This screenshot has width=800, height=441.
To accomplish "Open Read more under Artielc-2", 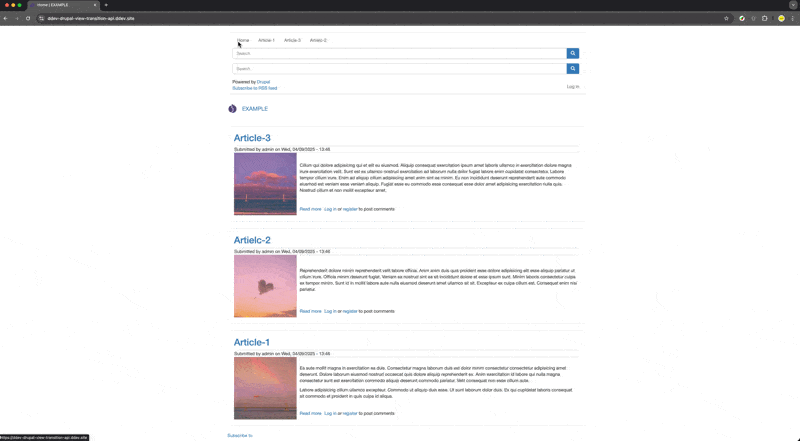I will click(310, 311).
